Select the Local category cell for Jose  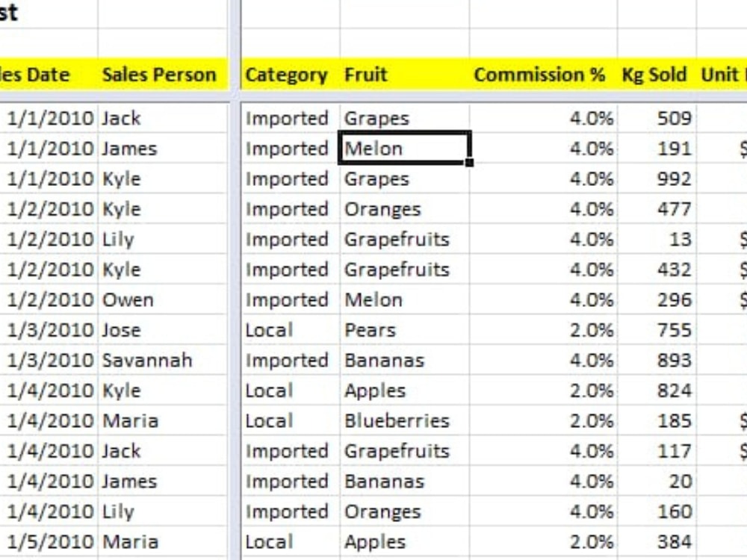pos(291,330)
